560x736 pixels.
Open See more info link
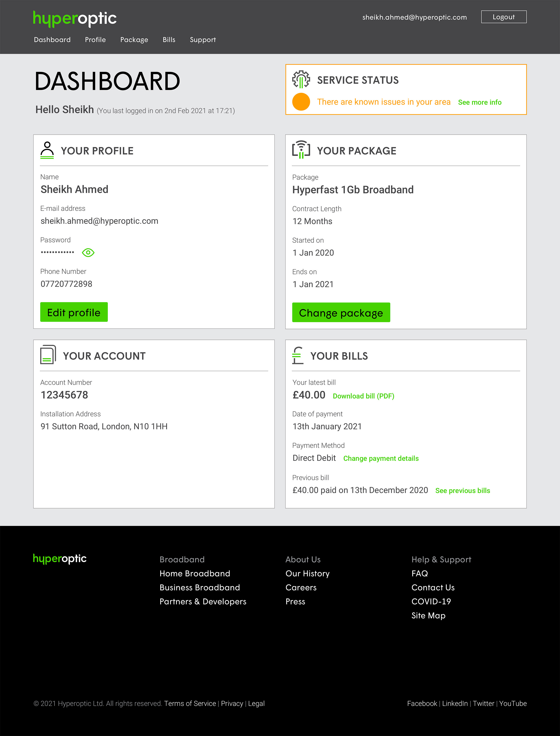480,102
